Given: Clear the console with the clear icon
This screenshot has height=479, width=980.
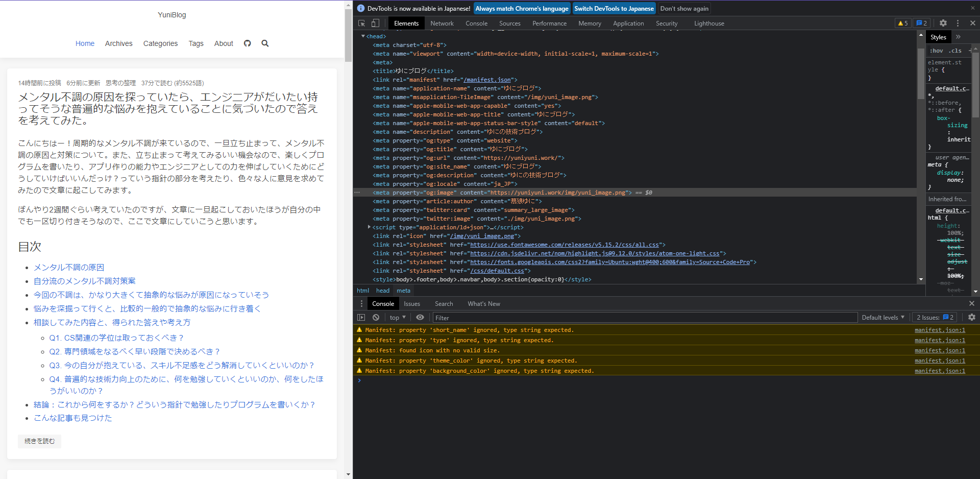Looking at the screenshot, I should (x=376, y=317).
